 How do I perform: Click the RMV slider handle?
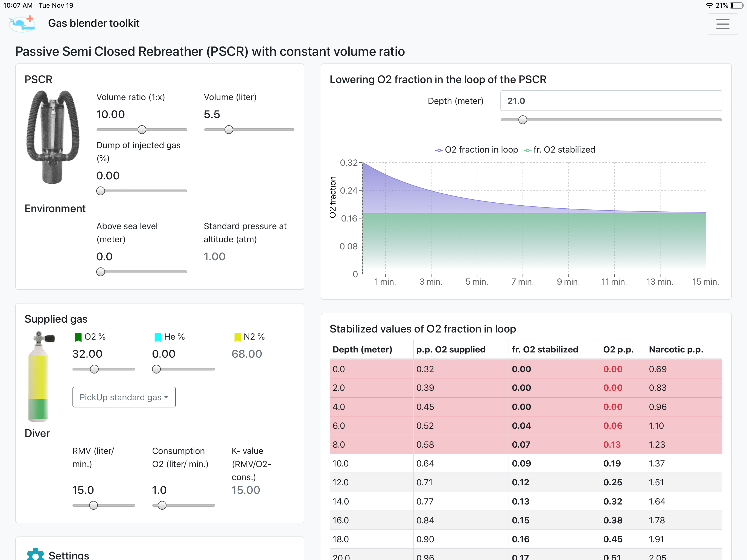94,505
